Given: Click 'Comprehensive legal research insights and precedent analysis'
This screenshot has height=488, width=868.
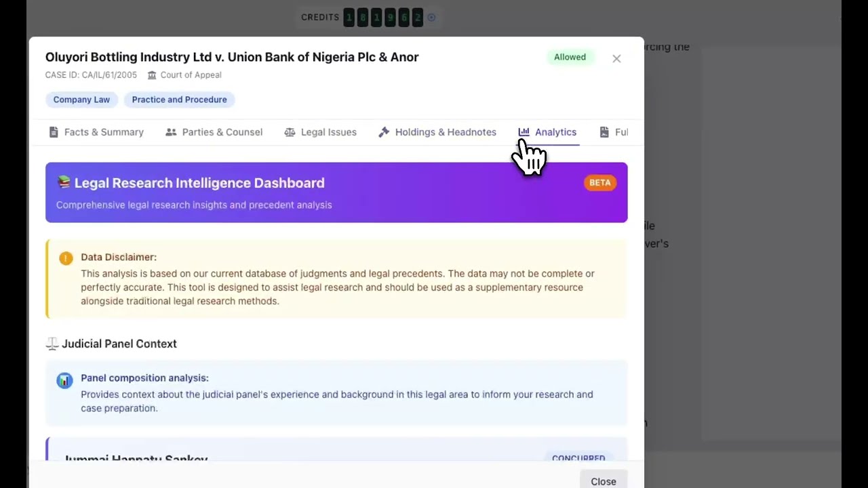Looking at the screenshot, I should click(194, 205).
